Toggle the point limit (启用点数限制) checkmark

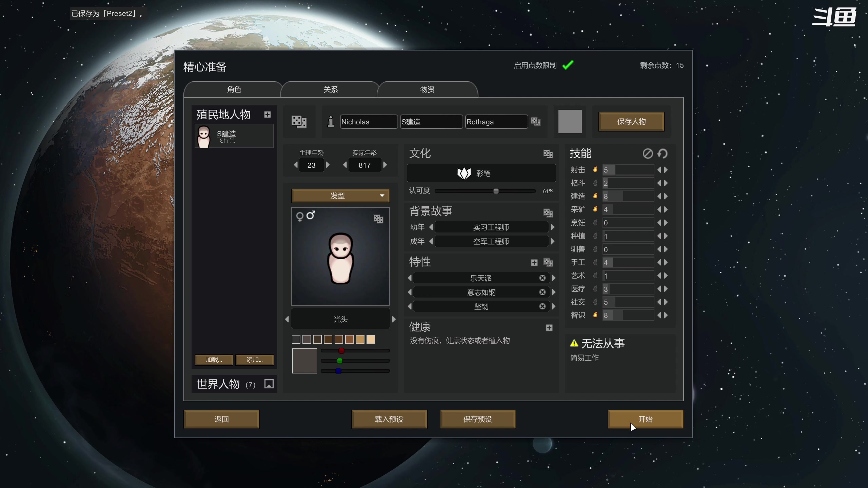(x=568, y=65)
